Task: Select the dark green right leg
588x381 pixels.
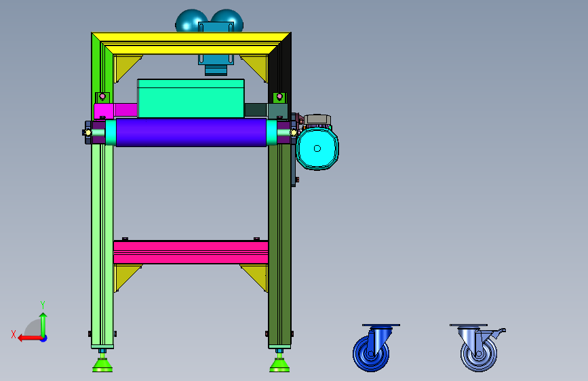Action: pos(279,245)
